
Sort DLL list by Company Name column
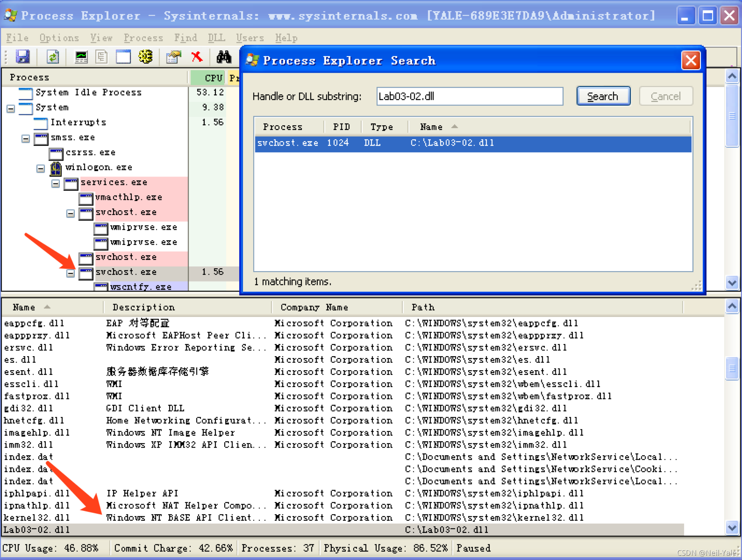tap(337, 307)
